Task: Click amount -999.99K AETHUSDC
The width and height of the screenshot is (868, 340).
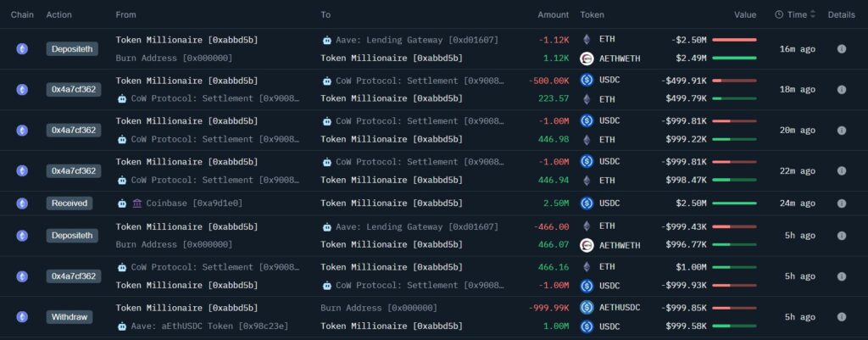Action: (548, 307)
